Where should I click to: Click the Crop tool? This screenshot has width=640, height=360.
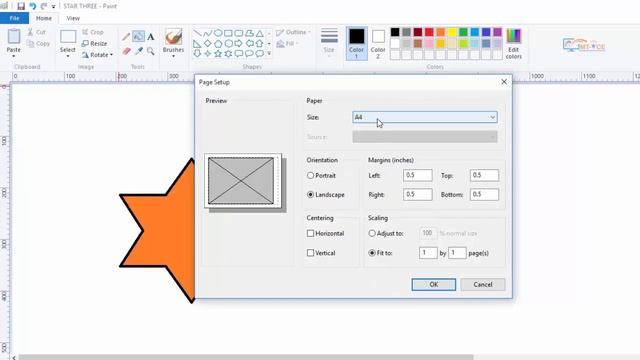point(93,32)
